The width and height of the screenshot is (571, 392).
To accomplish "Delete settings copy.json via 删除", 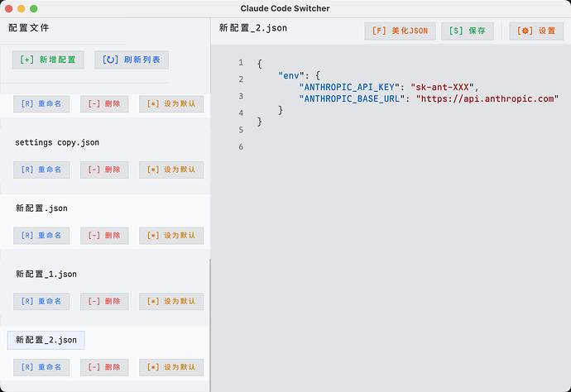I will pos(104,170).
